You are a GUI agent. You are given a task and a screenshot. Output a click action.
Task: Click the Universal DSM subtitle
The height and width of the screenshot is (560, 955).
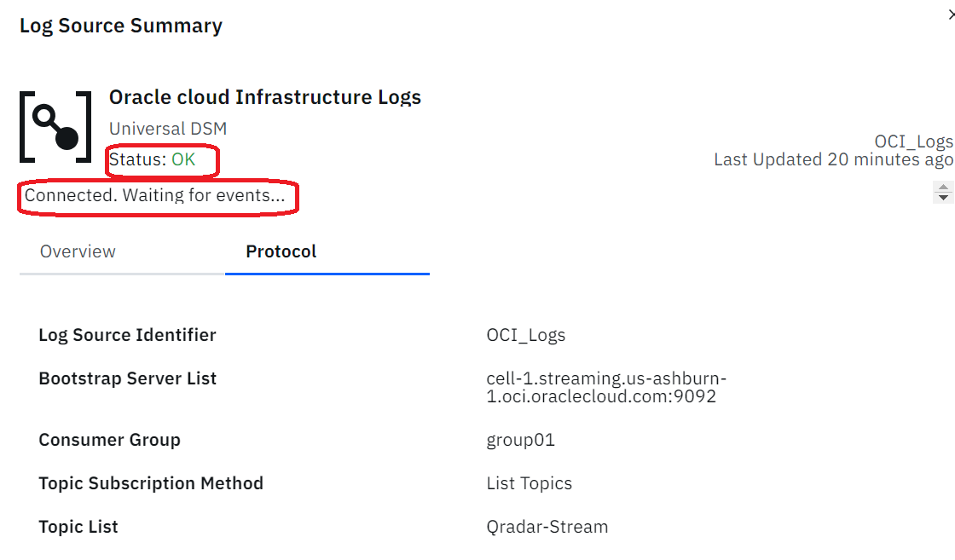168,129
